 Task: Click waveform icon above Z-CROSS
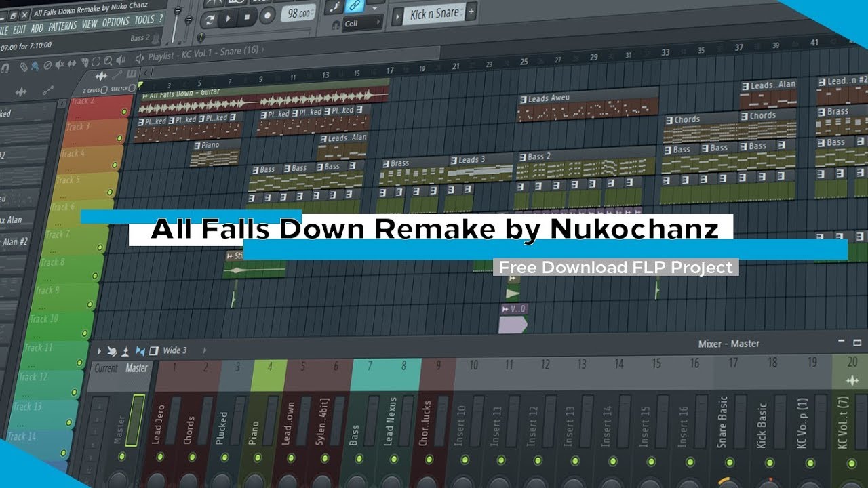pyautogui.click(x=101, y=76)
